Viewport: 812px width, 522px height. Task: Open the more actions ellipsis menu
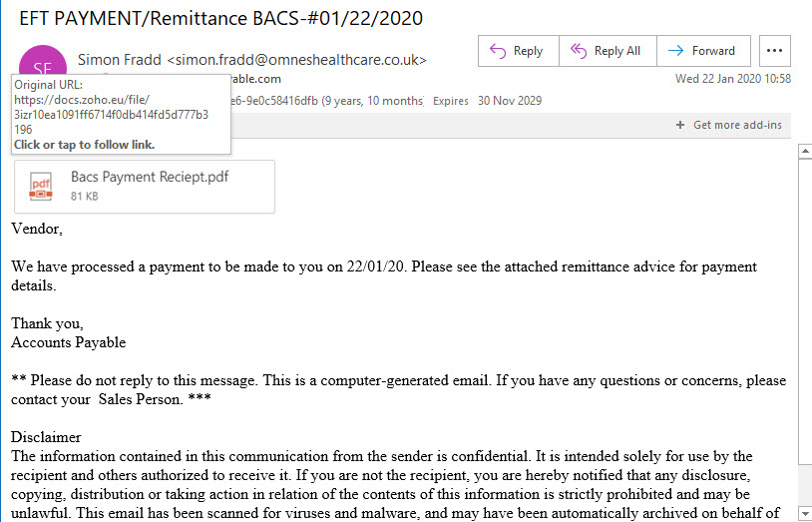(x=775, y=51)
